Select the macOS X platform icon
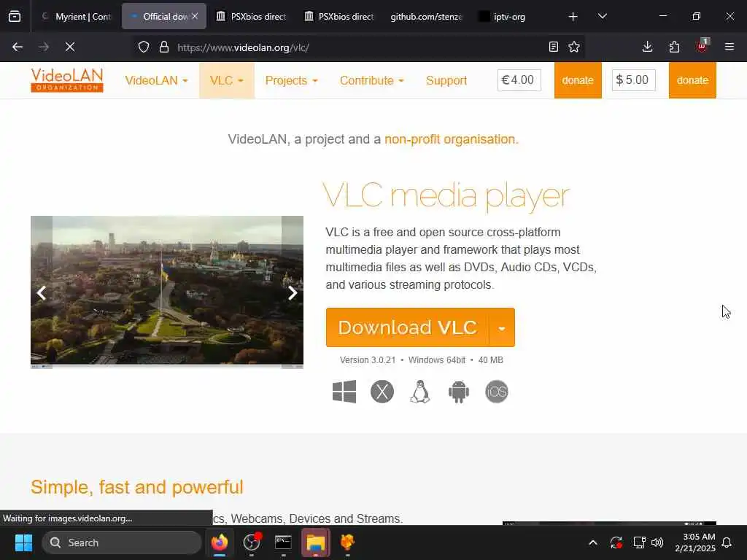 point(382,392)
